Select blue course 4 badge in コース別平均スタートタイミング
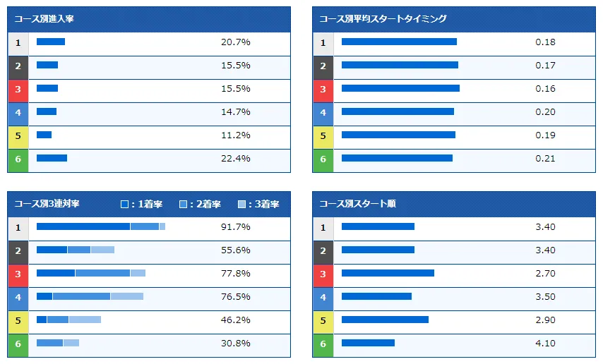Screen dimensions: 603x364 click(x=323, y=112)
